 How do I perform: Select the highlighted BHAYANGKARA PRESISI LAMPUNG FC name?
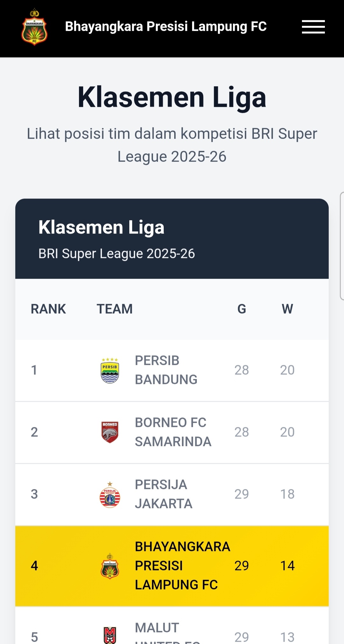pos(182,566)
